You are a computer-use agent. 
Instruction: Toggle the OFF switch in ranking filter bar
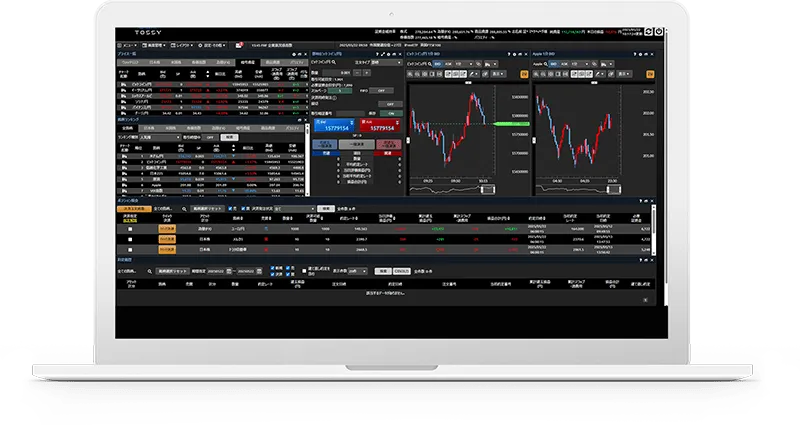coord(210,136)
